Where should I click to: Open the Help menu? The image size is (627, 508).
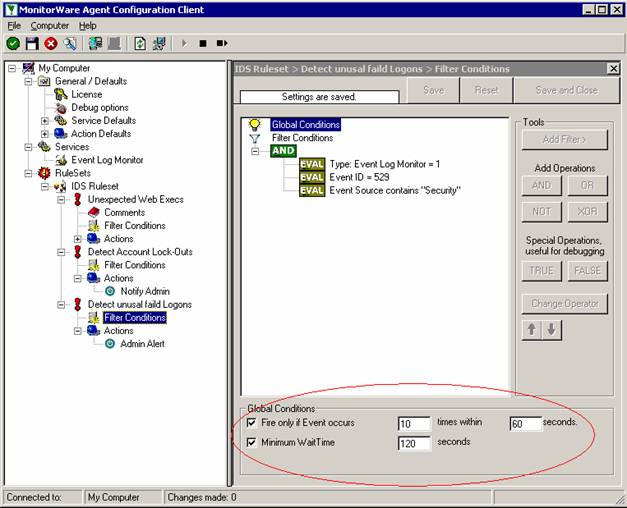tap(88, 26)
